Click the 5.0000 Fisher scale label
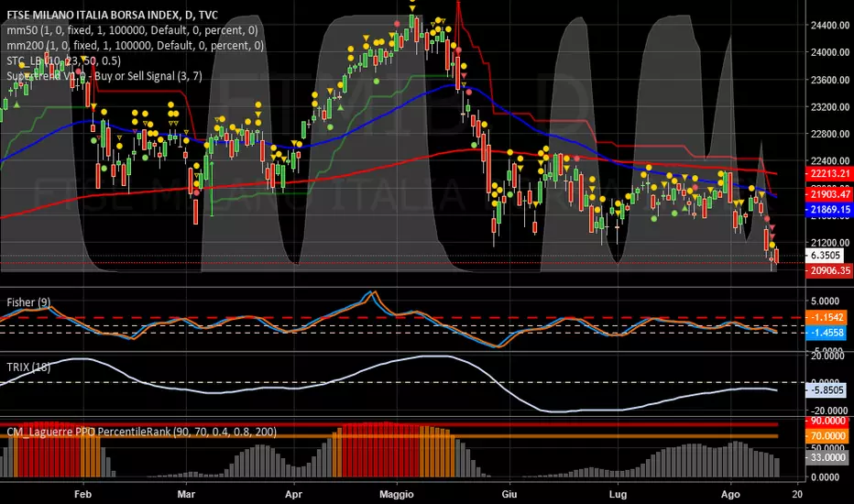The width and height of the screenshot is (854, 504). click(x=826, y=301)
